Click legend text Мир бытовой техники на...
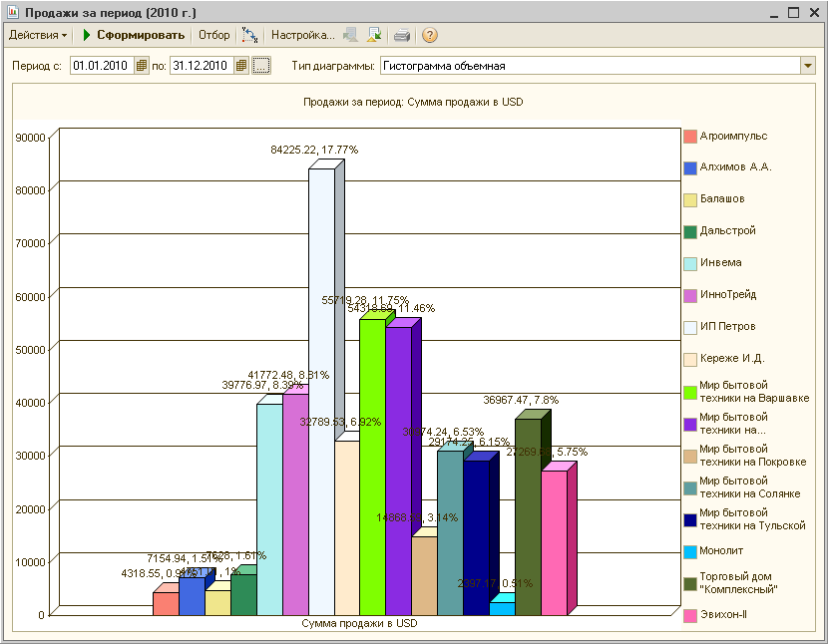This screenshot has height=644, width=828. point(733,424)
